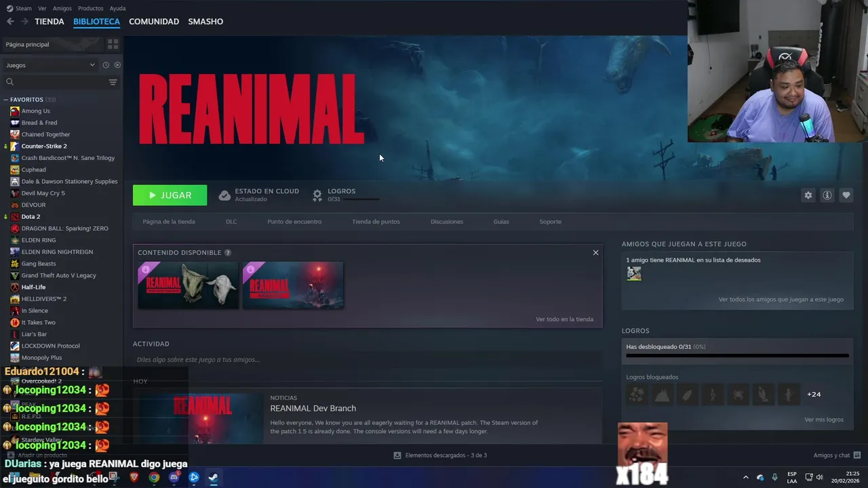Click Ver mis logros link
The height and width of the screenshot is (488, 868).
point(824,420)
